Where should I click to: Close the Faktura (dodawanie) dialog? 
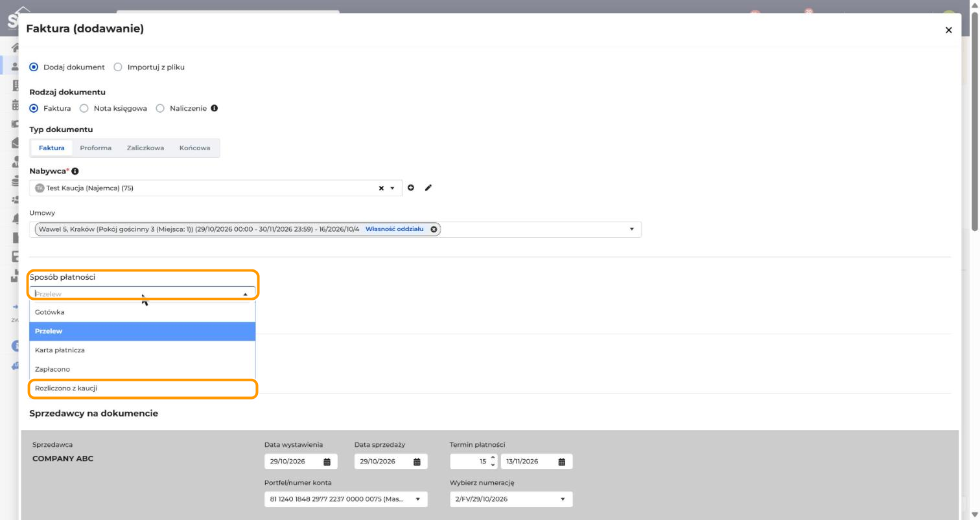[948, 30]
